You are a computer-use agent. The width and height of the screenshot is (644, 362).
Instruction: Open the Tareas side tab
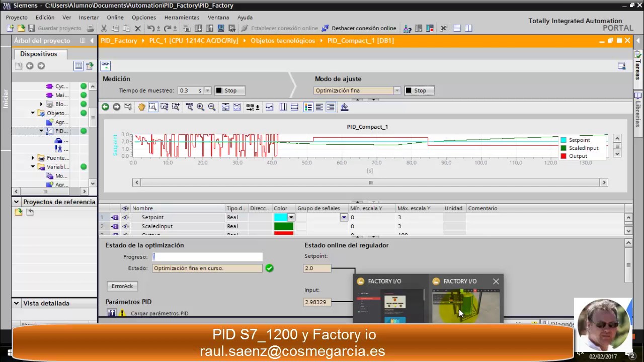click(638, 65)
